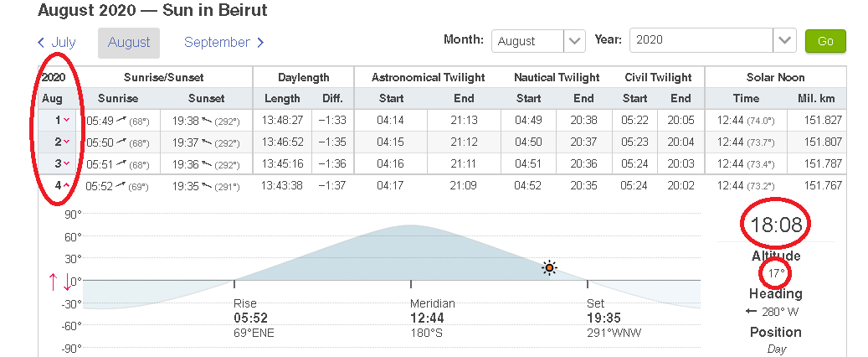Collapse the August 4 expanded row
Screen dimensions: 868x357
point(67,186)
